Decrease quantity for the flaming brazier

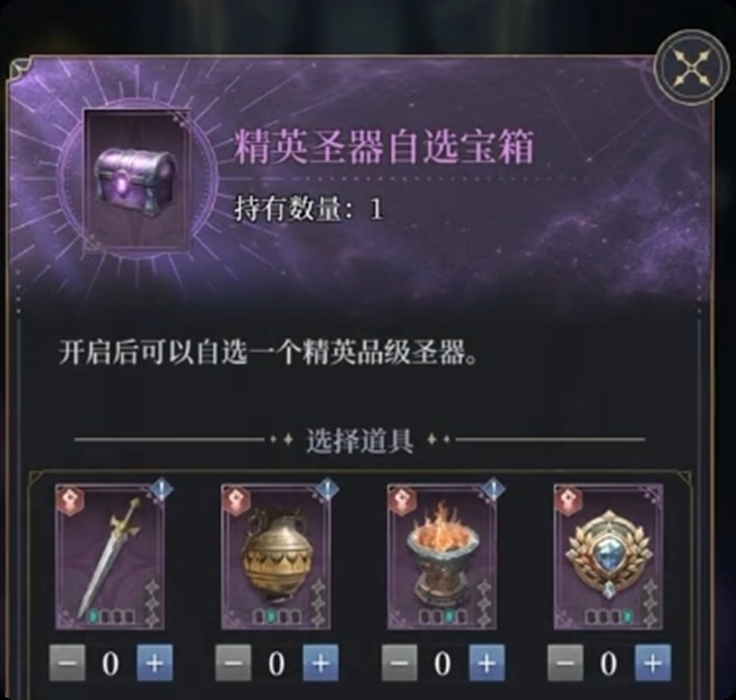[x=399, y=662]
